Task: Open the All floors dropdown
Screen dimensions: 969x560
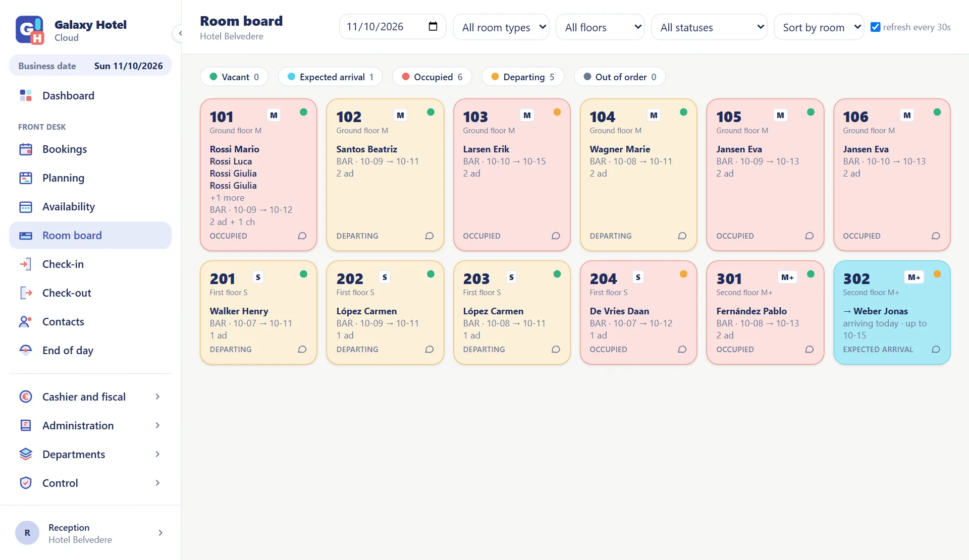Action: pyautogui.click(x=601, y=27)
